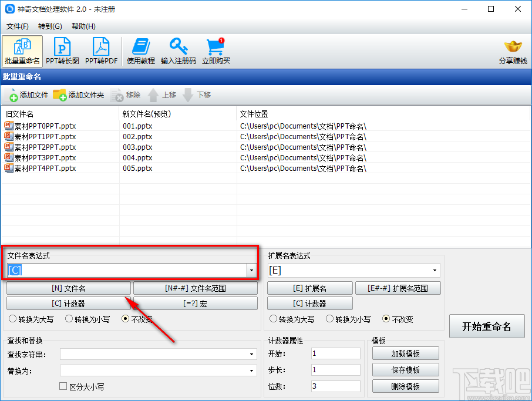Click the 文件名表达式 text field
The width and height of the screenshot is (532, 401).
click(x=127, y=271)
